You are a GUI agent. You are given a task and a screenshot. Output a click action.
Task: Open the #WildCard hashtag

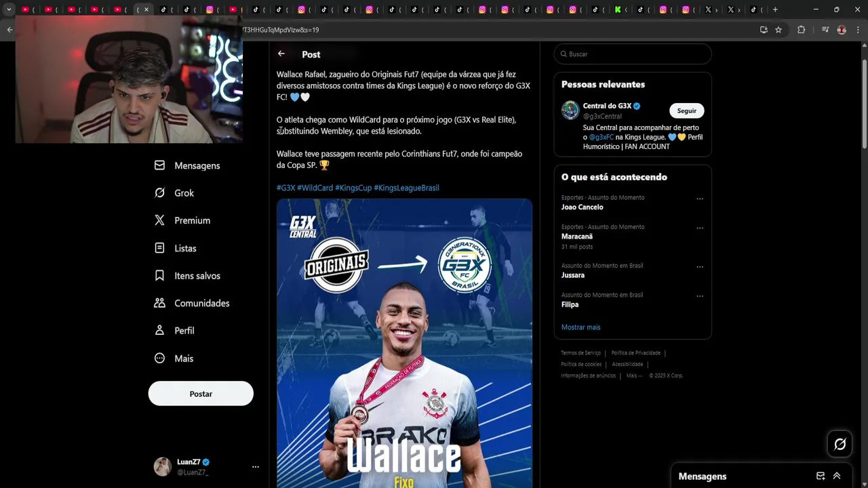pyautogui.click(x=315, y=188)
